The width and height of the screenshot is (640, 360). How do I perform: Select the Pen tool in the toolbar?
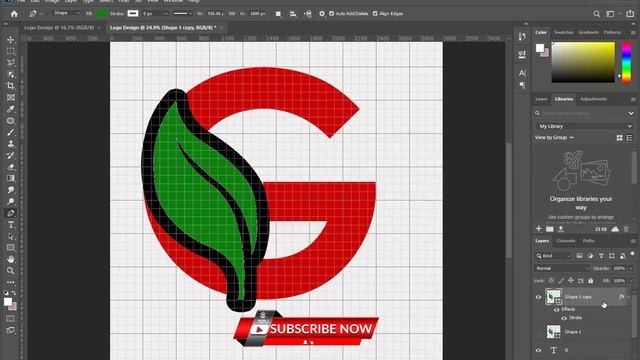(11, 213)
